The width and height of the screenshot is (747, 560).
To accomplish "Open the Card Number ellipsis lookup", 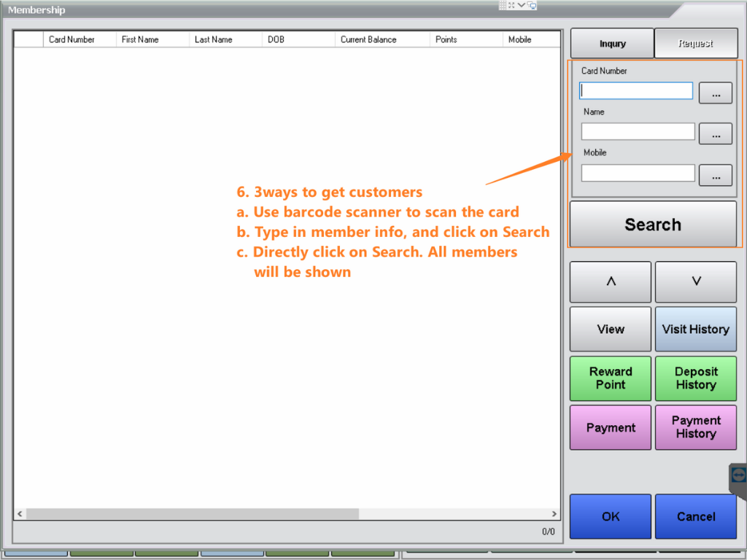I will (x=715, y=93).
